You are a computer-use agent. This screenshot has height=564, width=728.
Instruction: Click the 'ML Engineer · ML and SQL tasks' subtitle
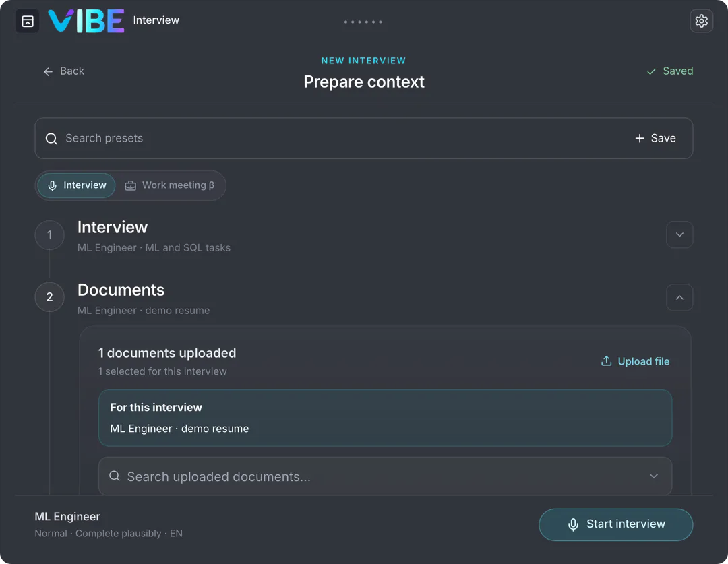point(154,248)
